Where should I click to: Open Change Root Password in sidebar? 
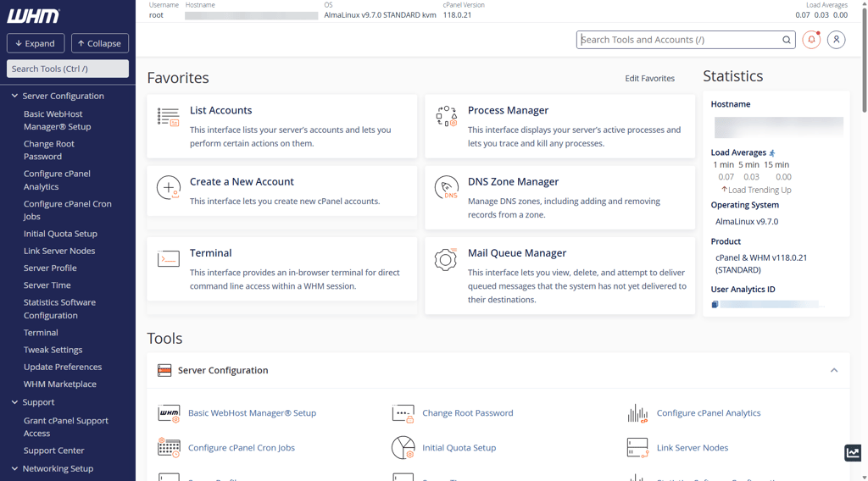[x=48, y=150]
